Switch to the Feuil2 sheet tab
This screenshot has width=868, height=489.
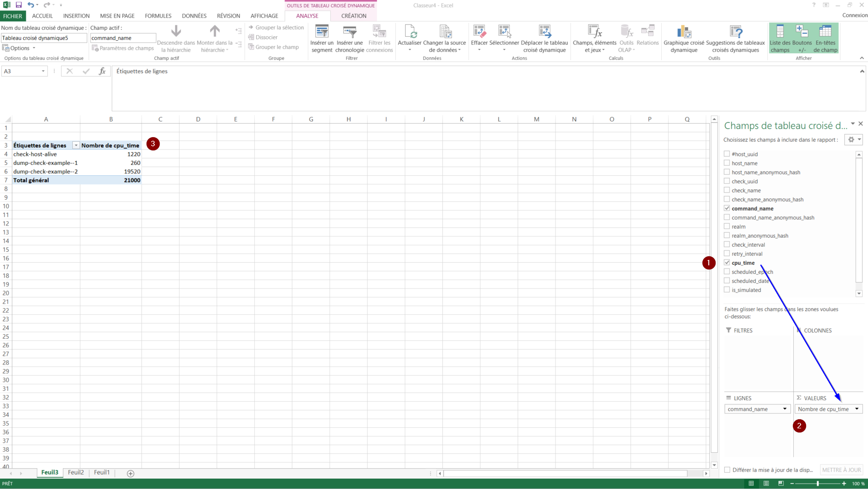(x=76, y=472)
